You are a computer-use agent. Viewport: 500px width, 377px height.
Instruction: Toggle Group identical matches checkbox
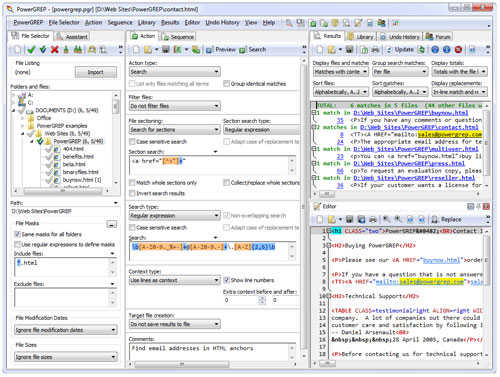(x=227, y=84)
